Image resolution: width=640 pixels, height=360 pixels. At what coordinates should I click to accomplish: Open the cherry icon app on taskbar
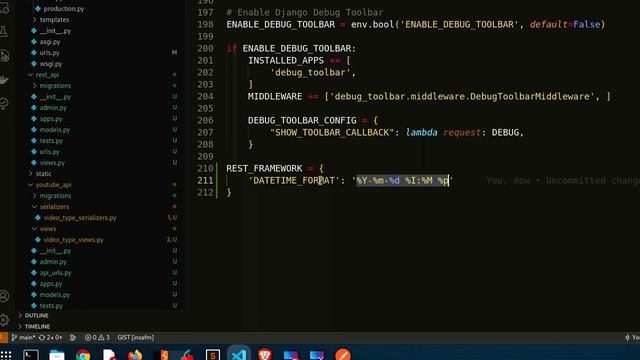187,355
